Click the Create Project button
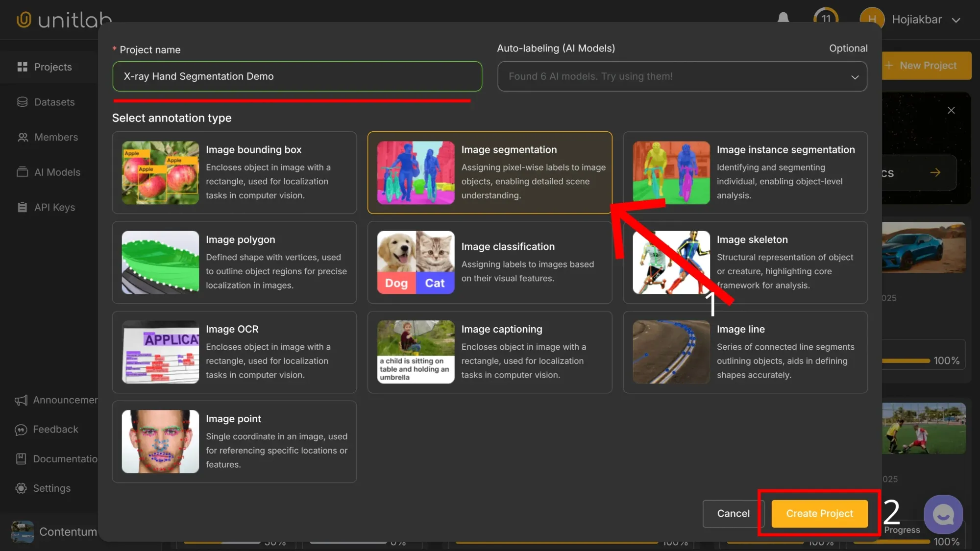The height and width of the screenshot is (551, 980). click(x=819, y=513)
